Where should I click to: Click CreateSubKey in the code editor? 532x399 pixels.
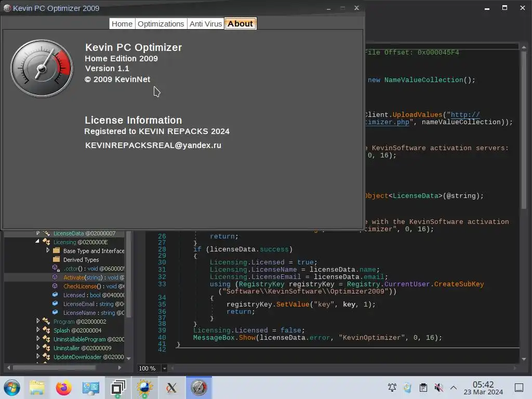pos(459,284)
